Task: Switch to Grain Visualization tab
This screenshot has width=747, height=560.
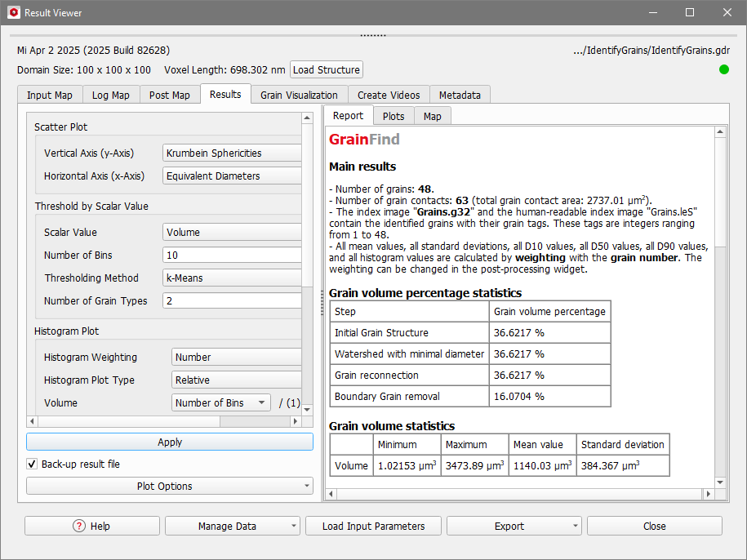Action: [x=299, y=95]
